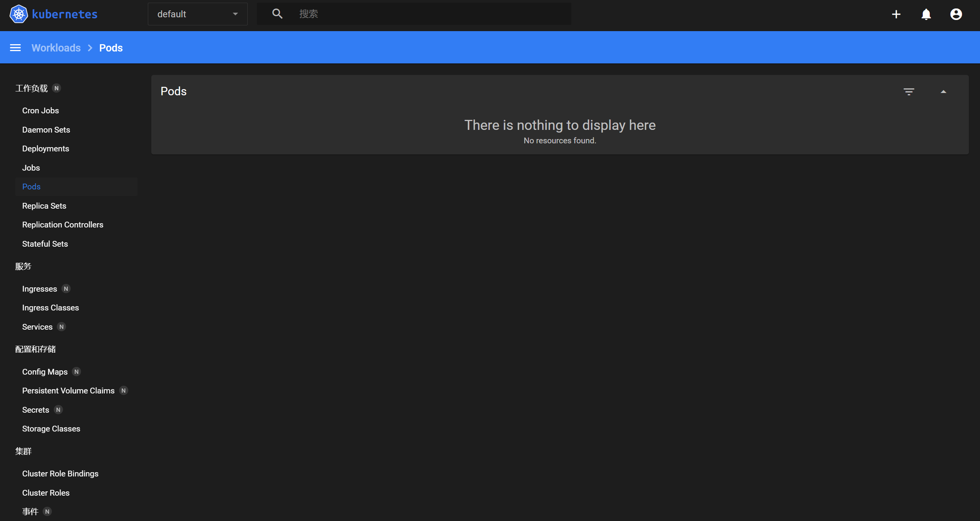Click the Pods card title
The height and width of the screenshot is (521, 980).
(x=174, y=91)
